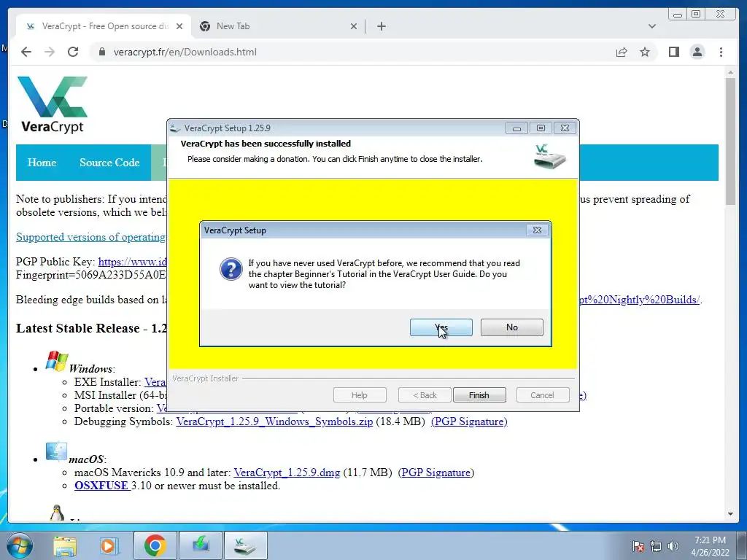The image size is (747, 560).
Task: Switch to the New Tab tab
Action: coord(279,26)
